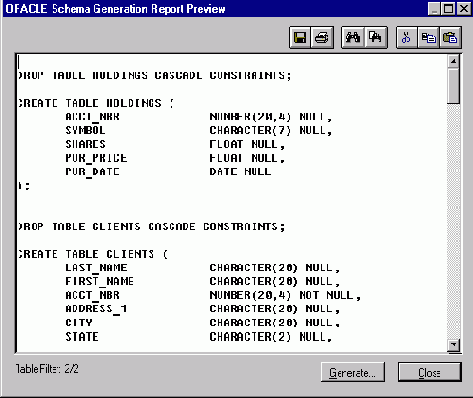Click the SHARES column name
This screenshot has height=398, width=473.
point(85,144)
